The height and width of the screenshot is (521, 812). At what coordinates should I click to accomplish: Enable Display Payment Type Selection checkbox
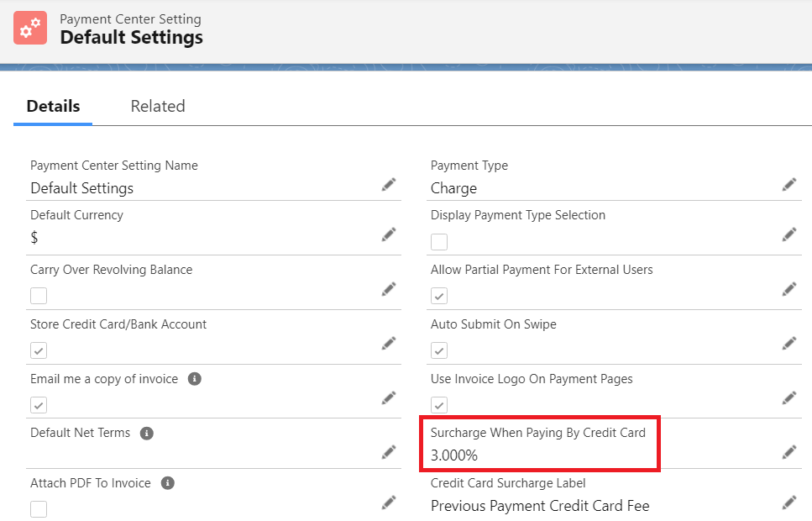pos(439,242)
